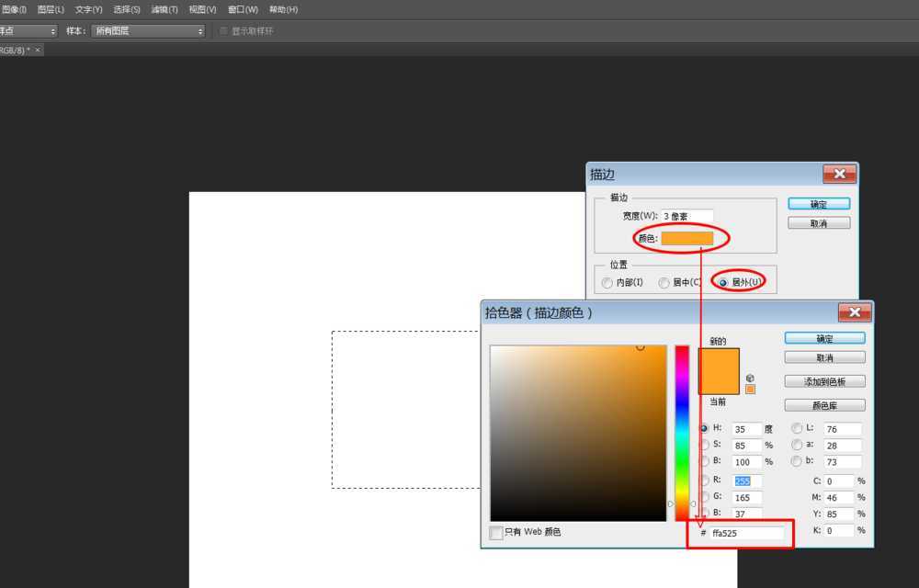Select the 内部(I) position radio button
The width and height of the screenshot is (919, 588).
pyautogui.click(x=607, y=283)
